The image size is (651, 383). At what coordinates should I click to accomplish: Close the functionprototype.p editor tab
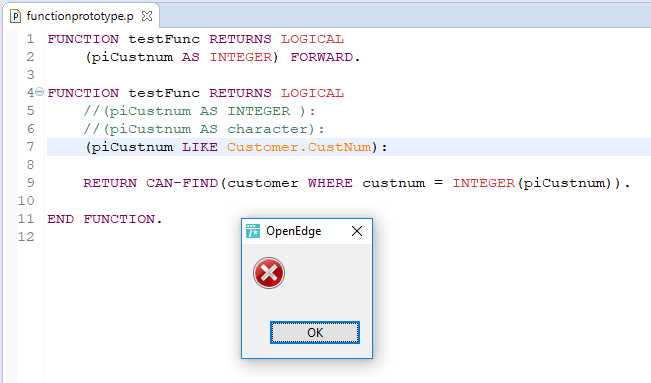[x=147, y=16]
